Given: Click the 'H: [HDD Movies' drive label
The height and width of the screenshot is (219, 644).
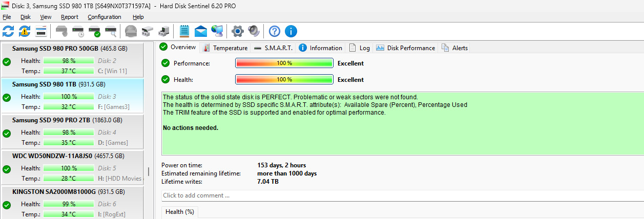Looking at the screenshot, I should coord(119,179).
